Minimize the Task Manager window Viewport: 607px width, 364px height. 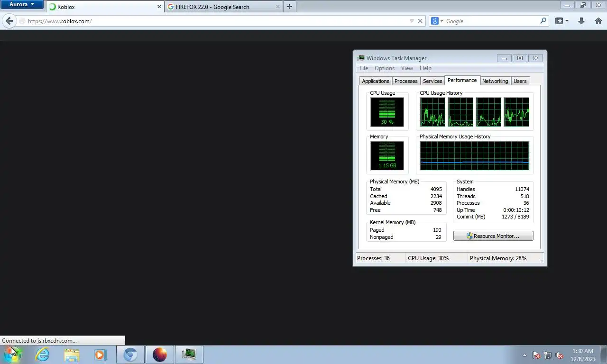[x=504, y=58]
